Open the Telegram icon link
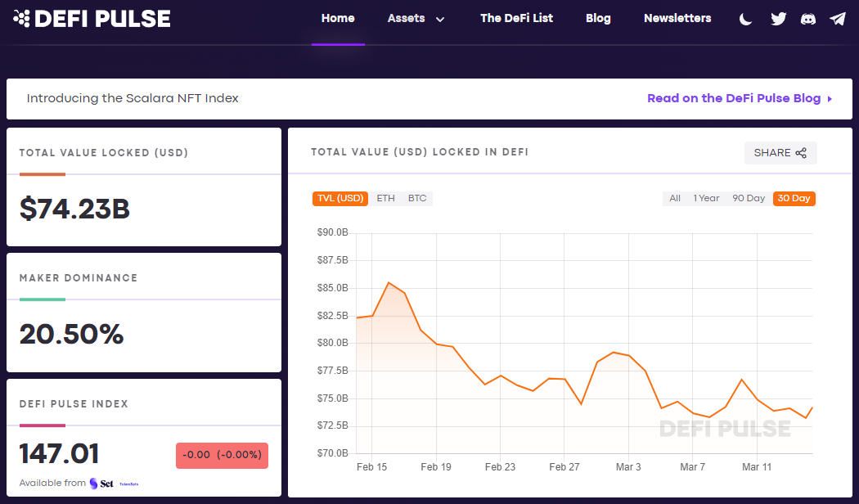The image size is (859, 504). [x=838, y=19]
